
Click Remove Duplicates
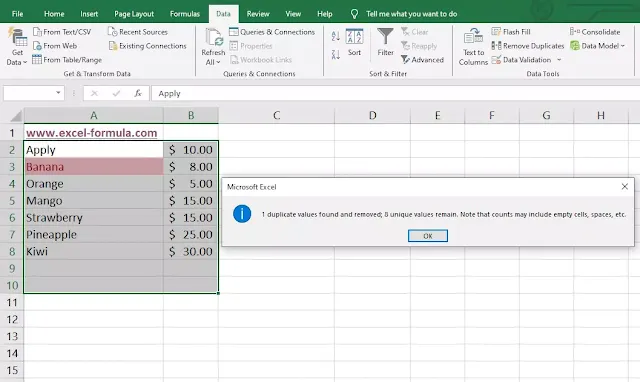[528, 46]
